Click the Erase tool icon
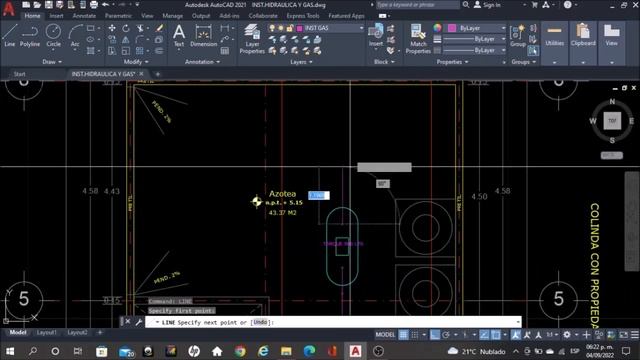The height and width of the screenshot is (360, 640). 159,28
